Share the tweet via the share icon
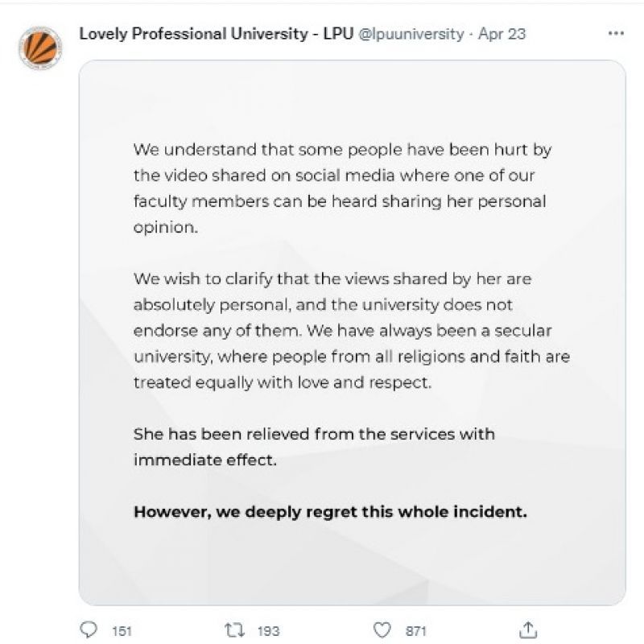This screenshot has width=644, height=644. tap(529, 629)
